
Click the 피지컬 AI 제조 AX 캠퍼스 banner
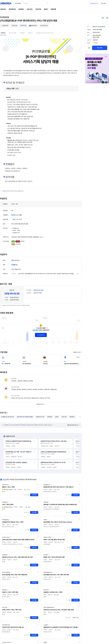97,69
